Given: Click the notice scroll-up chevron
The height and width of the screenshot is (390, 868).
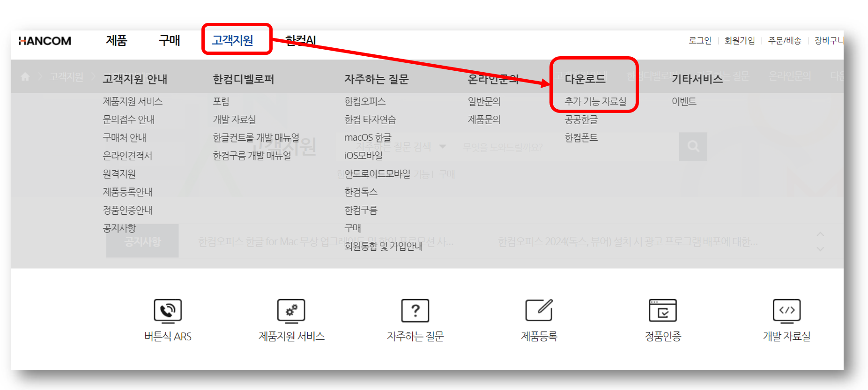Looking at the screenshot, I should 820,233.
